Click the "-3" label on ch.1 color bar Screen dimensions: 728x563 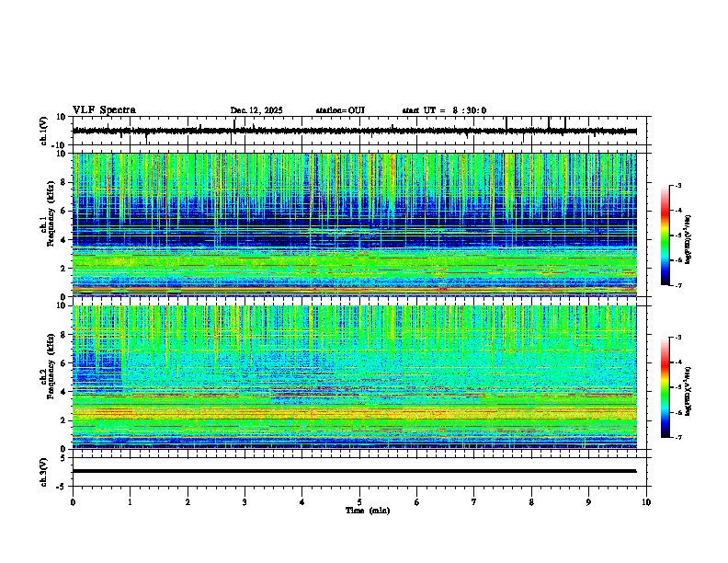point(678,186)
